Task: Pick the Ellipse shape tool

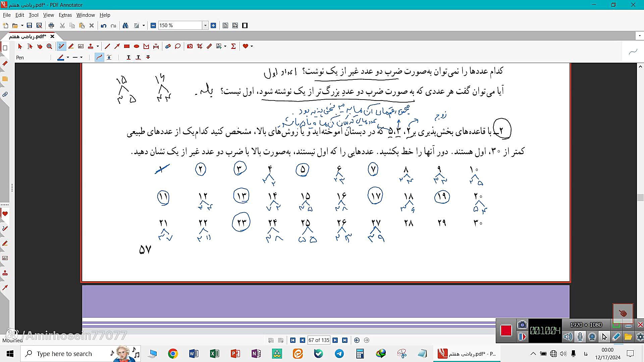Action: (137, 46)
